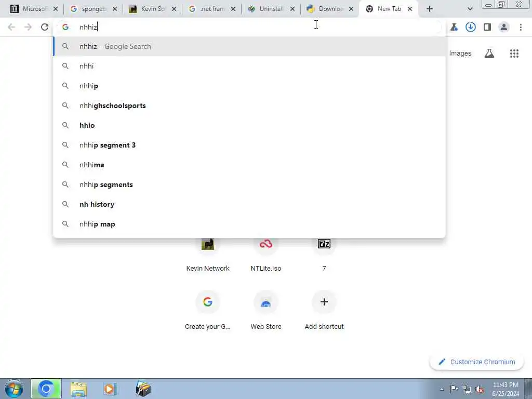The width and height of the screenshot is (532, 399).
Task: Click Show Desktop button at taskbar end
Action: pyautogui.click(x=528, y=389)
